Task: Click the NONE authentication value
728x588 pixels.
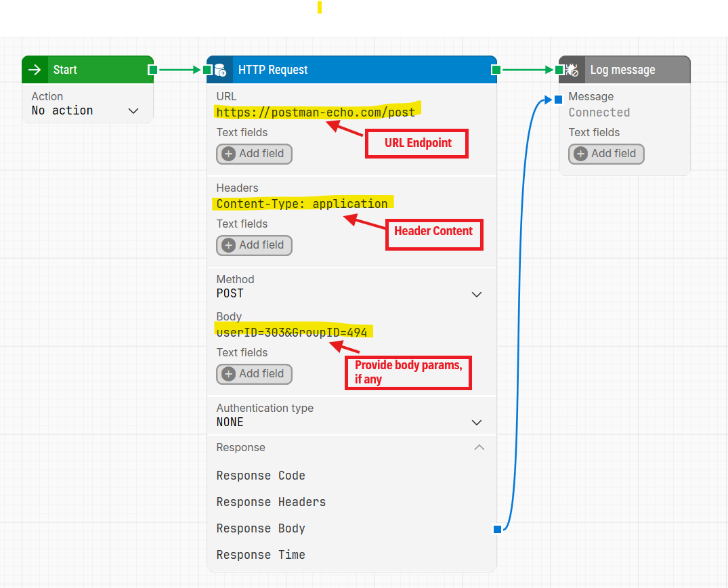Action: [230, 422]
